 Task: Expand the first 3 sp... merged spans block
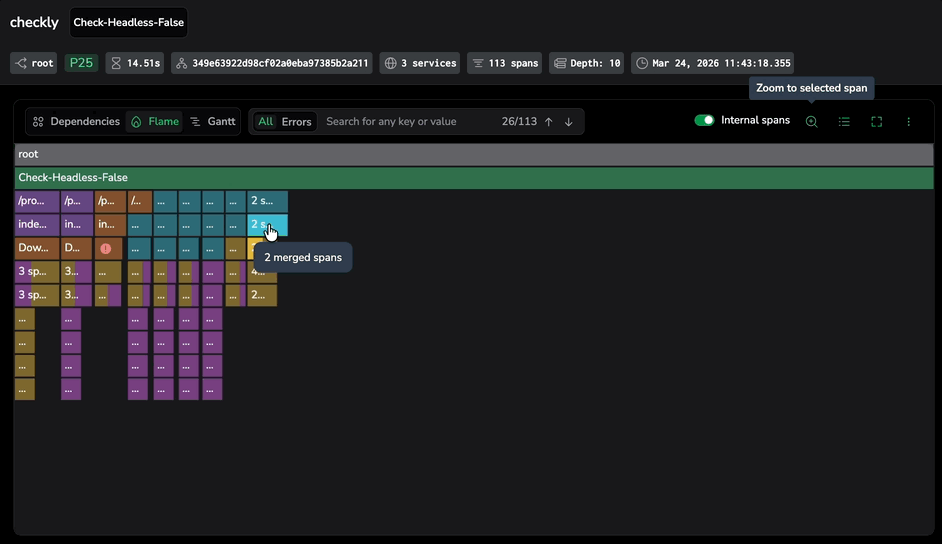click(36, 271)
